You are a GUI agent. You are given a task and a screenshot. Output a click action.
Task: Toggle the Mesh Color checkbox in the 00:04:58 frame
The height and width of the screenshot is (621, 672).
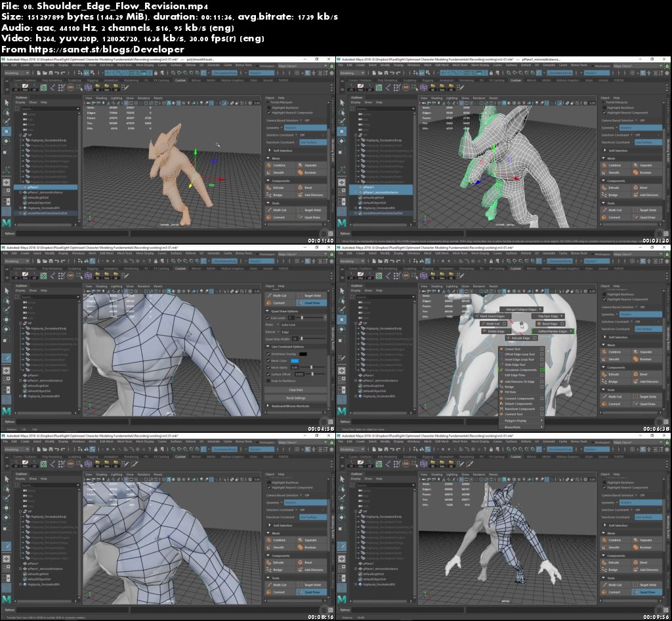point(268,361)
